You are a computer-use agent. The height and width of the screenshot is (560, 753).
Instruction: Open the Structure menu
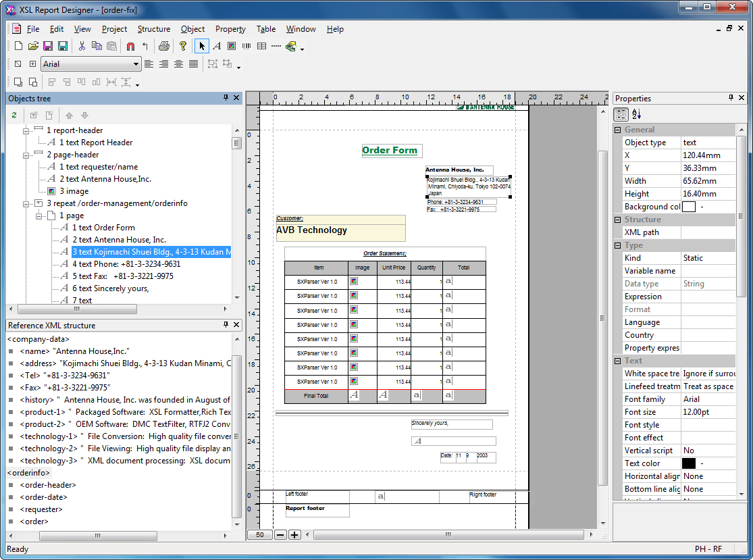[x=154, y=29]
